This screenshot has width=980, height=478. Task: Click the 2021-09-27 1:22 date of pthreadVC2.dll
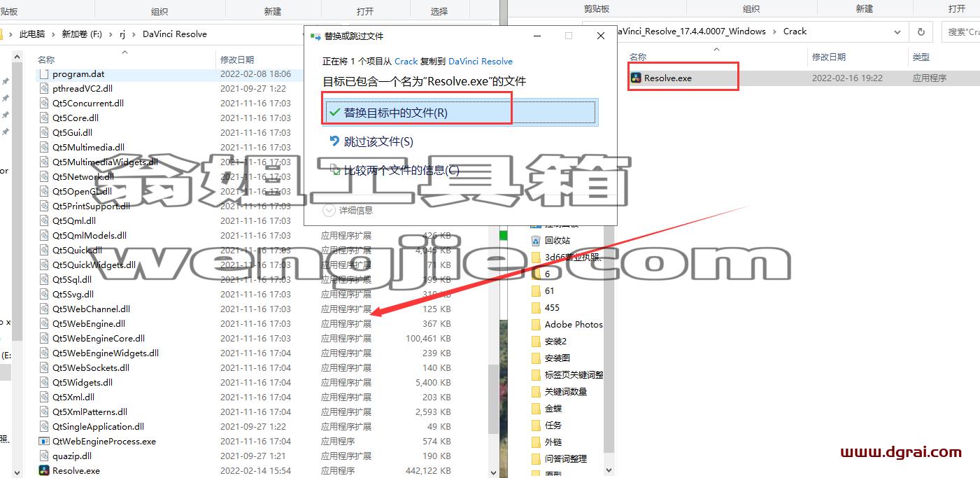pos(253,89)
